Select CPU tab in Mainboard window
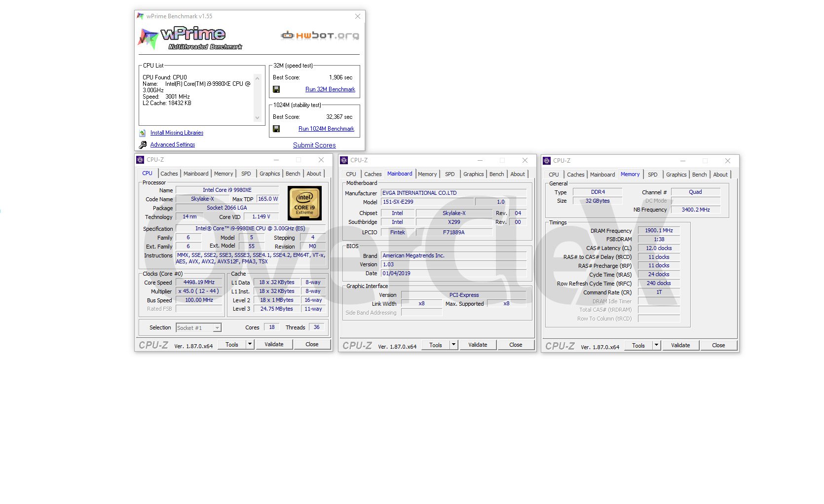The height and width of the screenshot is (504, 824). 351,174
